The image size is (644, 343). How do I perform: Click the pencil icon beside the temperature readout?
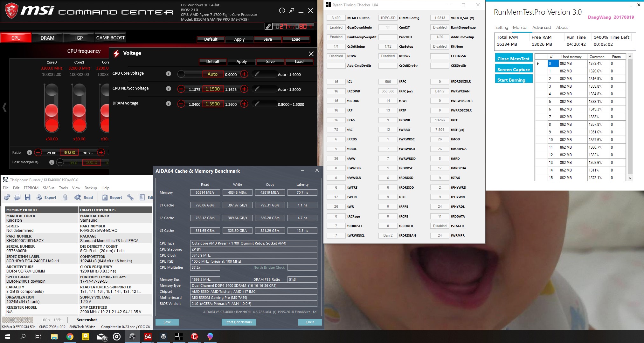[268, 26]
